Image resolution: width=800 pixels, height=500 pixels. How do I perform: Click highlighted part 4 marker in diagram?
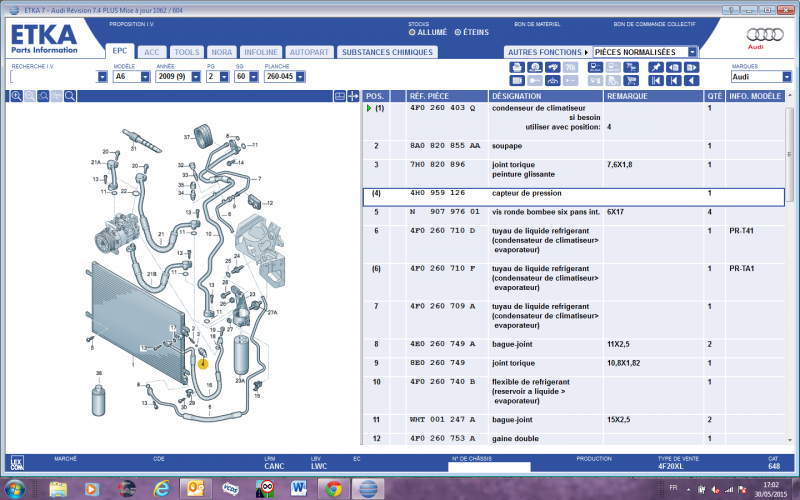tap(203, 364)
